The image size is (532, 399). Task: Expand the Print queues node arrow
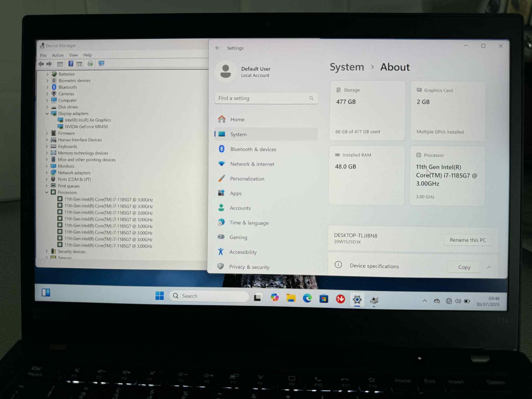(47, 186)
